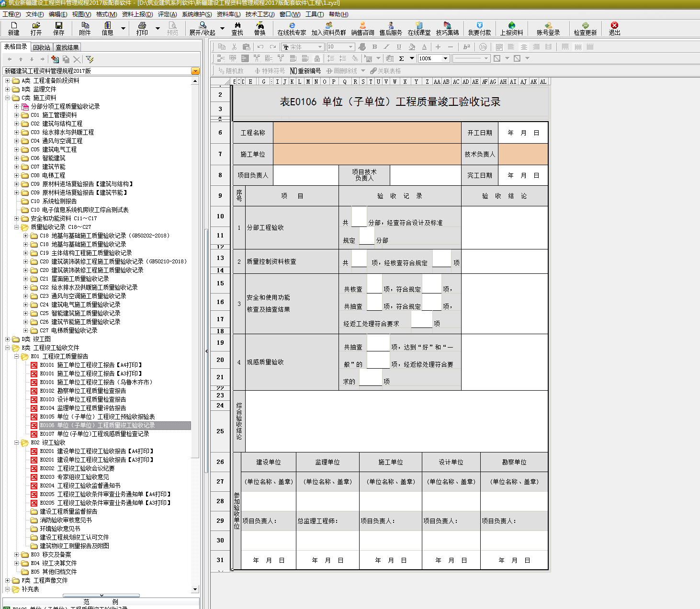Click the 退出 exit icon

(x=614, y=29)
